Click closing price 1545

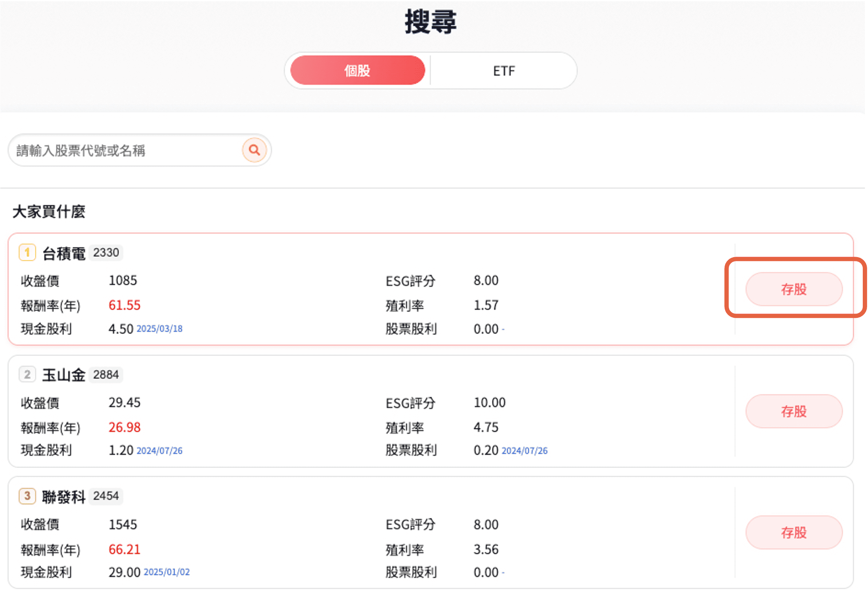coord(123,524)
